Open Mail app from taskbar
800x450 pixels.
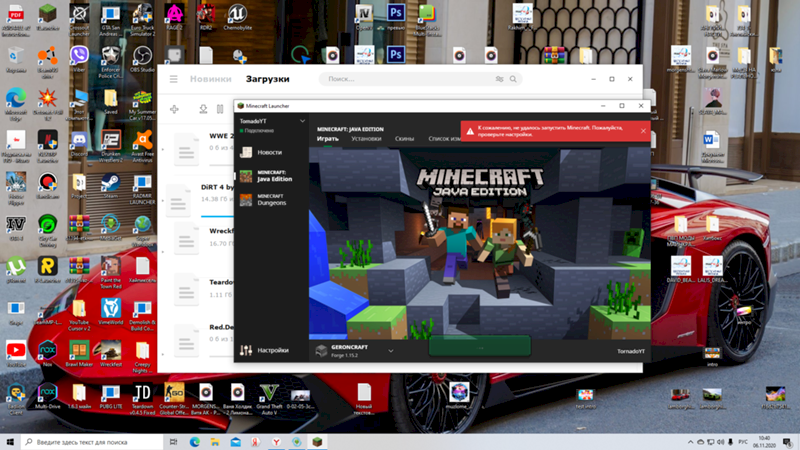[235, 442]
